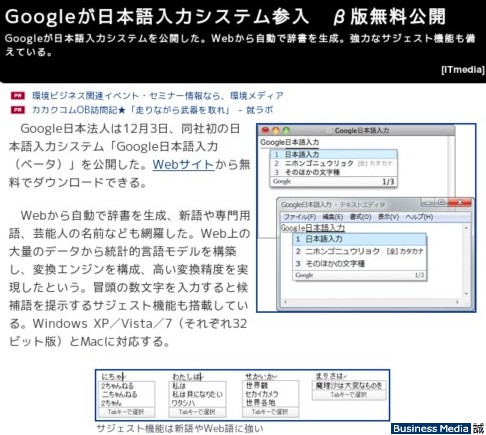Click the Windows text editor minimize button

coord(428,202)
